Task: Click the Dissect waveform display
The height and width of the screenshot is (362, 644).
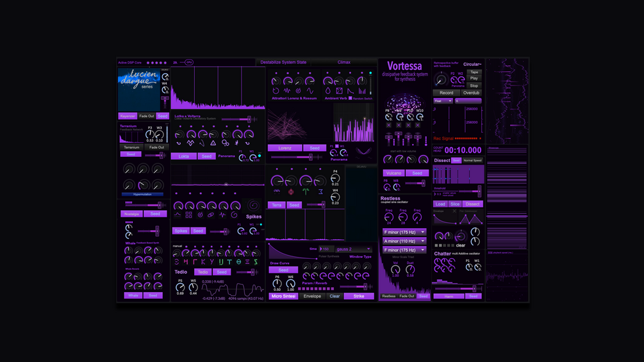Action: 458,175
